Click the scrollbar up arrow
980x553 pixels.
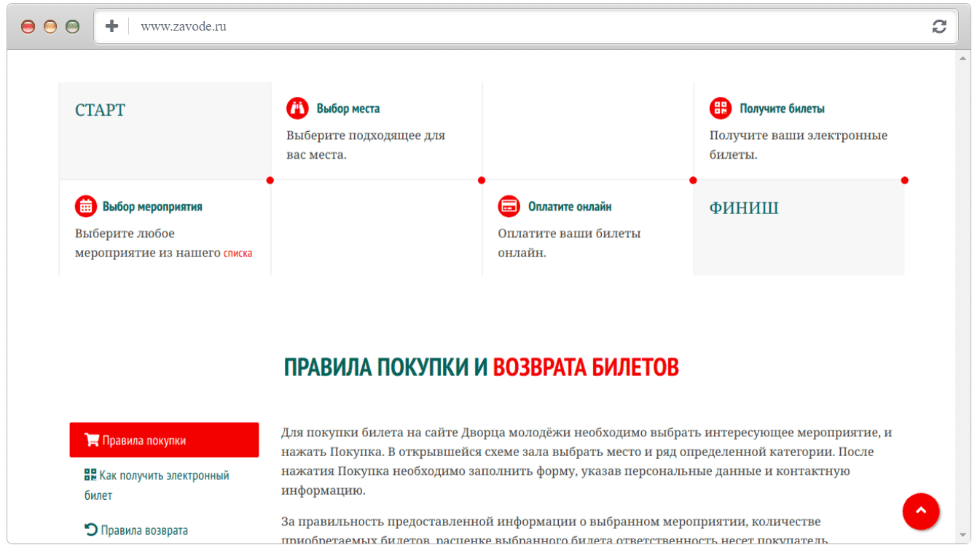963,58
